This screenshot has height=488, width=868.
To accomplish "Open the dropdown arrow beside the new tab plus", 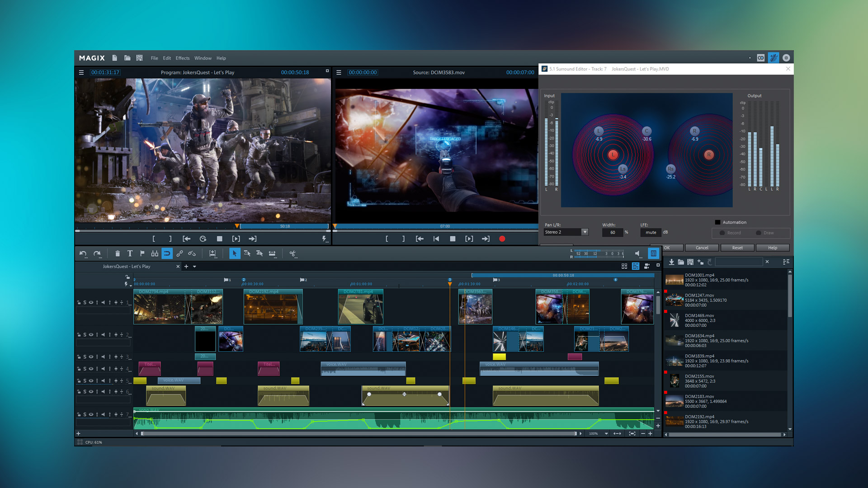I will coord(195,267).
